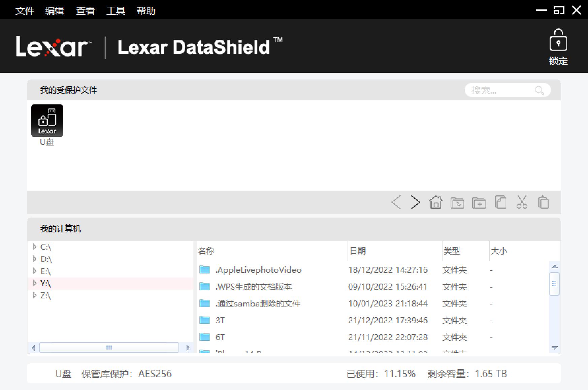Open the 帮助 menu
This screenshot has height=390, width=588.
pyautogui.click(x=146, y=11)
